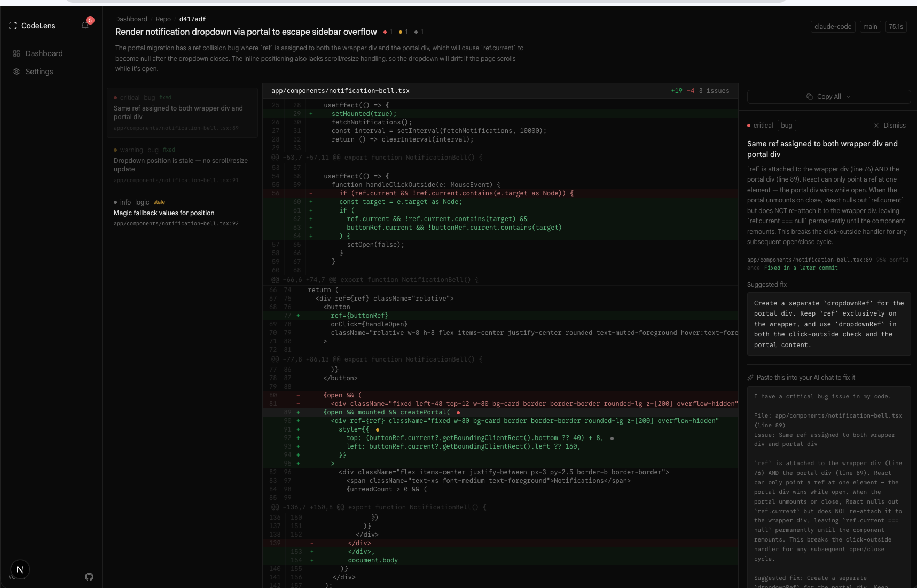917x588 pixels.
Task: Open the GitHub icon link in sidebar
Action: (x=89, y=577)
